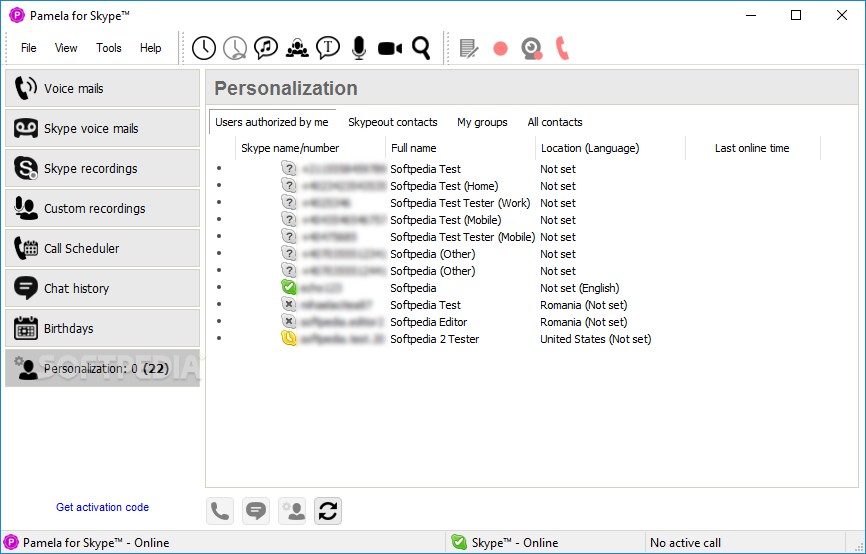The image size is (866, 554).
Task: Click the refresh arrows button below list
Action: click(328, 511)
